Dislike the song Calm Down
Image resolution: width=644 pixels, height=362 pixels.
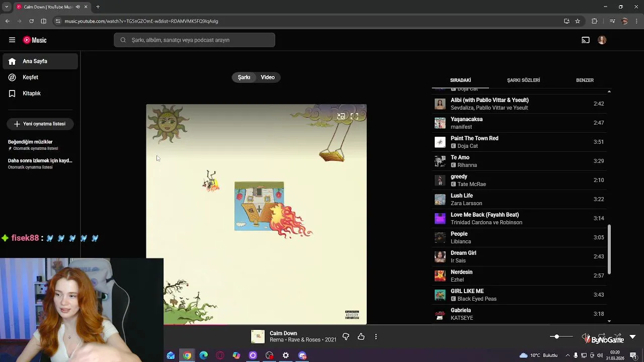tap(346, 337)
